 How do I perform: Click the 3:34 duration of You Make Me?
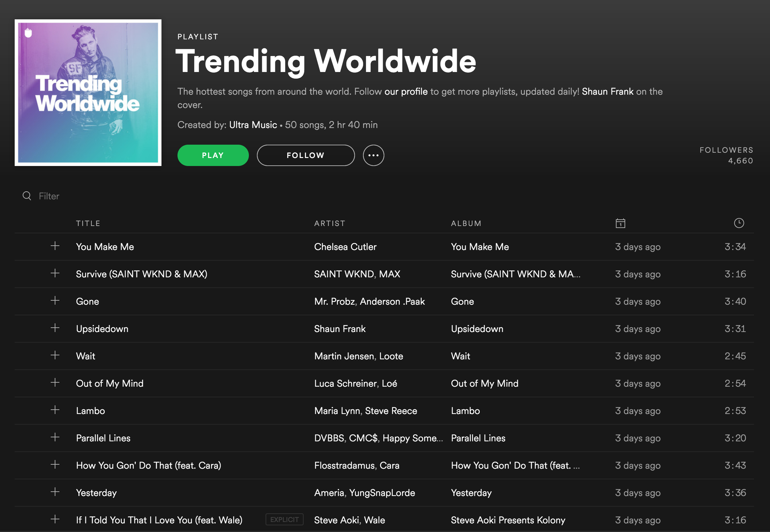[735, 247]
